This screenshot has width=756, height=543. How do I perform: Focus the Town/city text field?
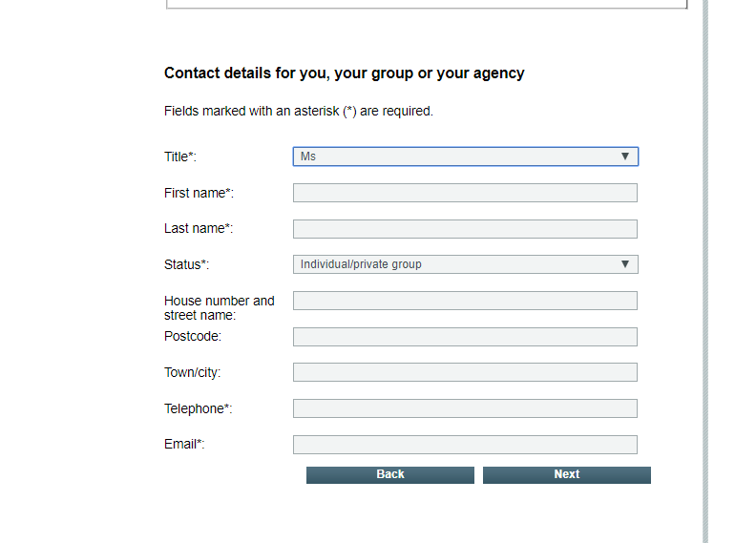[x=465, y=372]
